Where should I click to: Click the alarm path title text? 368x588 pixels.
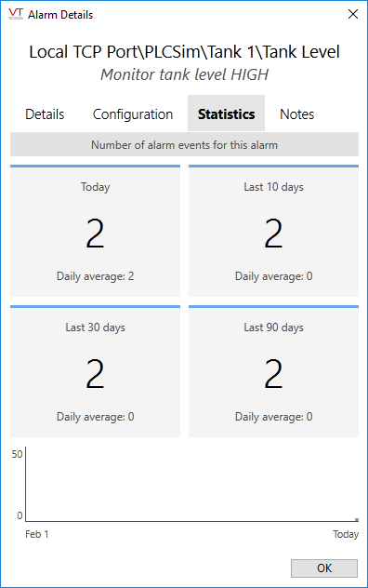tap(184, 52)
